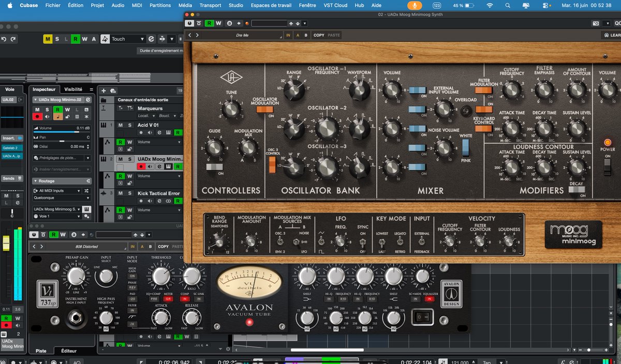The height and width of the screenshot is (364, 621).
Task: Click Edit Instrument piano icon on Acid V 01
Action: 168,133
